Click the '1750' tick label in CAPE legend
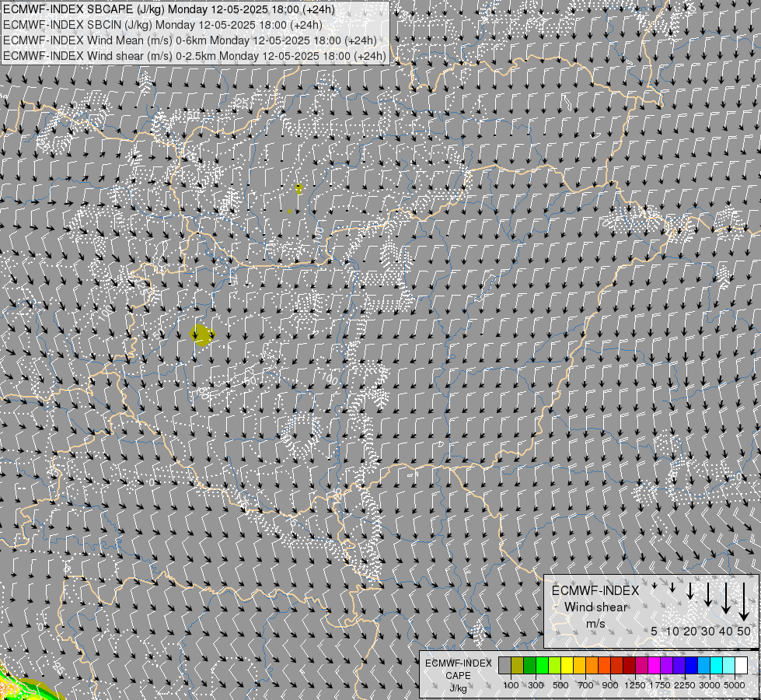This screenshot has height=700, width=761. [660, 685]
